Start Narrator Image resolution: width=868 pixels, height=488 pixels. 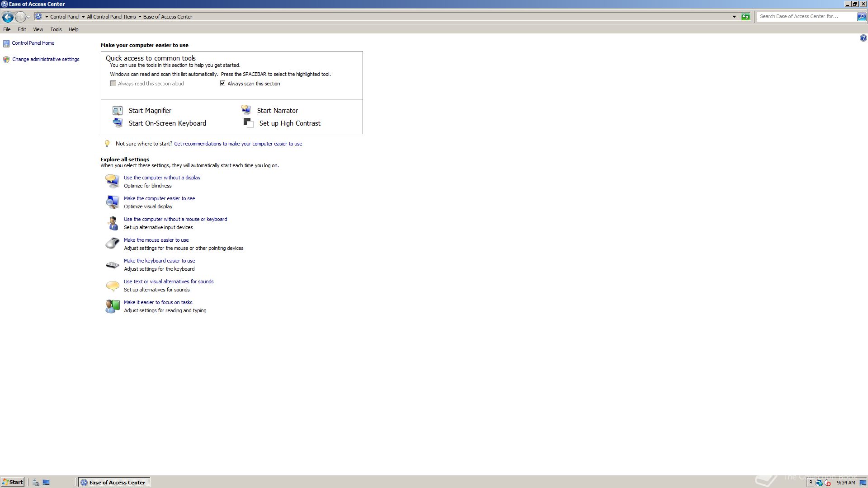point(277,111)
